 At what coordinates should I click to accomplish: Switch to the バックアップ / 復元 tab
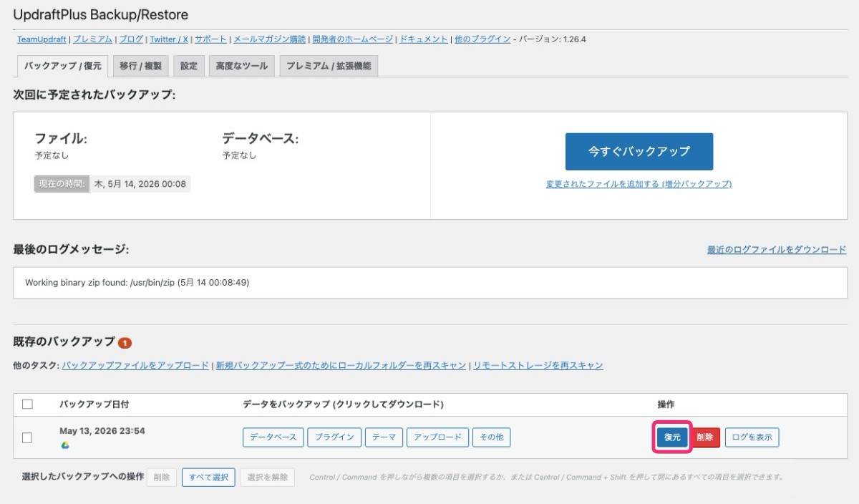62,66
